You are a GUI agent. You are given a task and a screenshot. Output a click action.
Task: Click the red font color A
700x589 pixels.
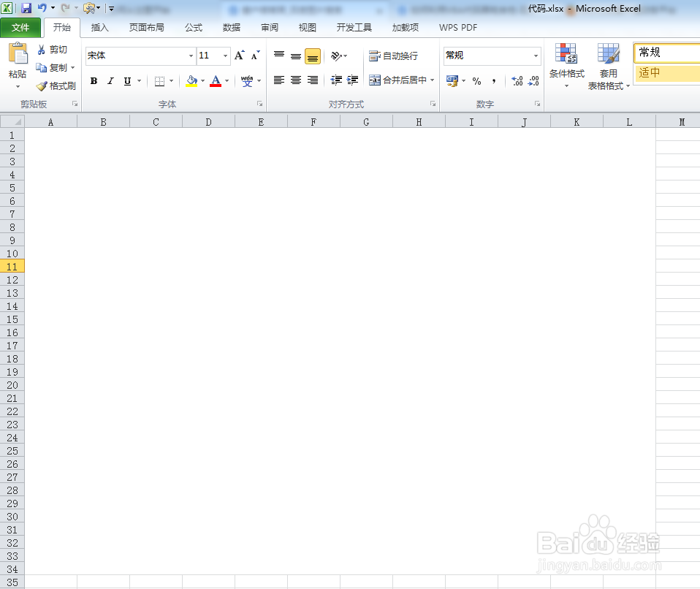coord(216,81)
